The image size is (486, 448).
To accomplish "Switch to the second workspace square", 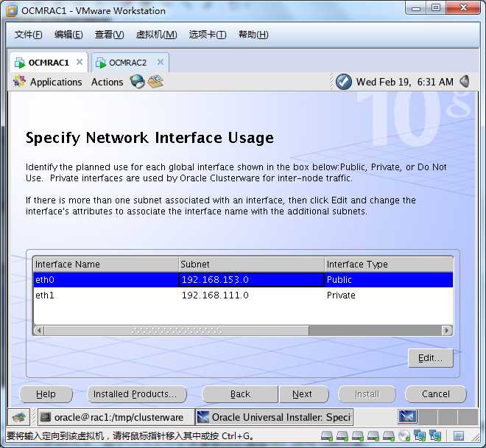I will coord(427,416).
